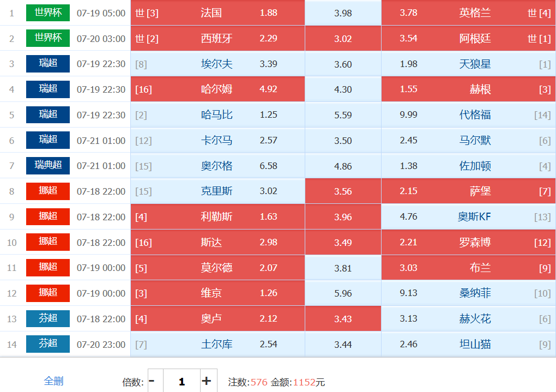Image resolution: width=556 pixels, height=392 pixels.
Task: Pick 天狼星 away win odds 1.98
Action: 468,64
